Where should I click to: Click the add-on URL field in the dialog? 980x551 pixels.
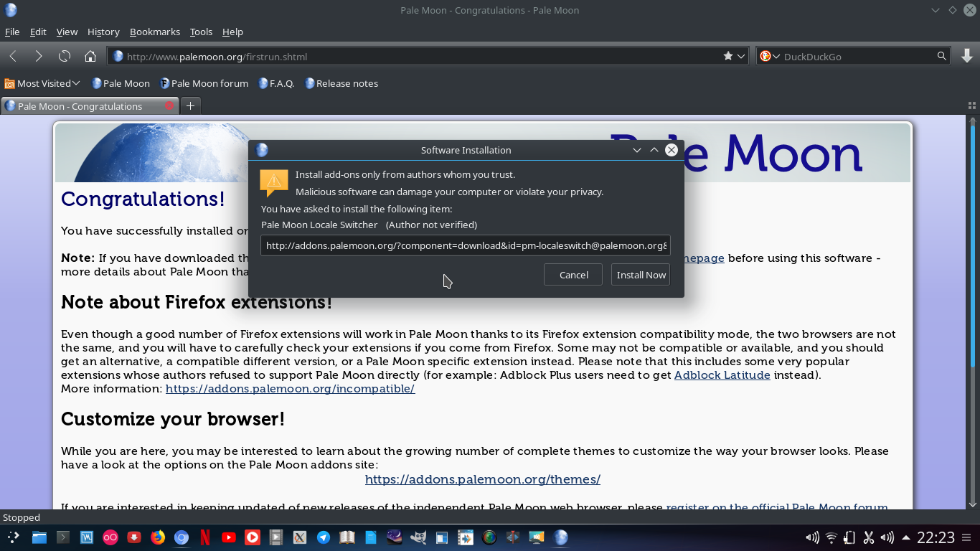(466, 245)
